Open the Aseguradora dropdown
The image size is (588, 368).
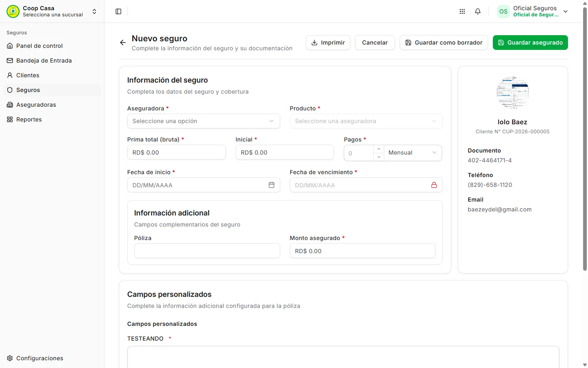[x=203, y=121]
